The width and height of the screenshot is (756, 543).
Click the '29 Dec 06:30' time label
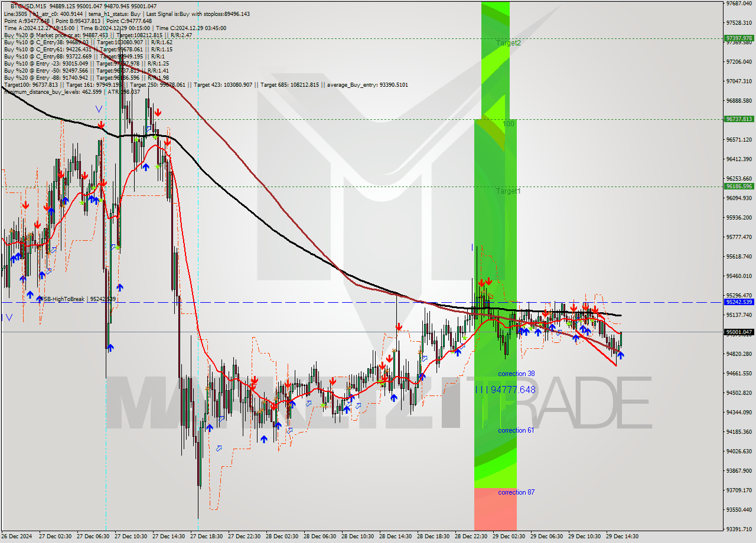point(546,537)
